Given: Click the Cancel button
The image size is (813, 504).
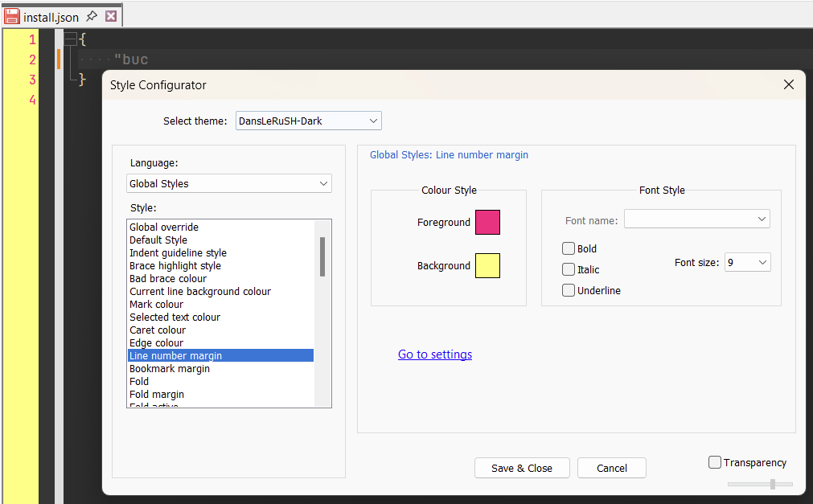Looking at the screenshot, I should click(x=612, y=468).
